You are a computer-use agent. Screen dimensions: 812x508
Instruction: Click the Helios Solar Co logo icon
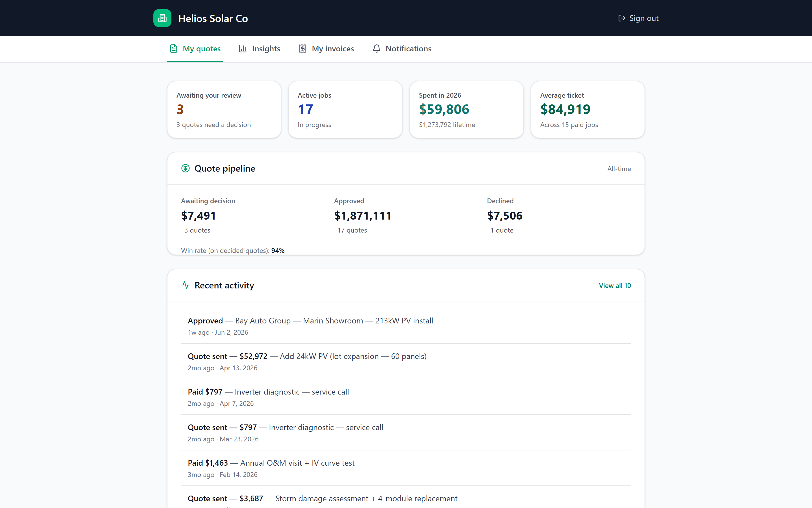pyautogui.click(x=162, y=18)
